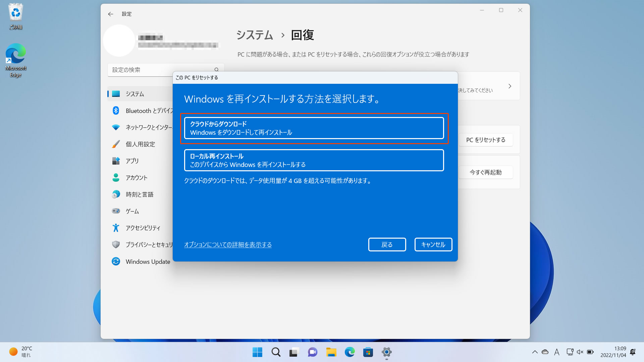Select 個人用設定 in sidebar
The width and height of the screenshot is (644, 362).
click(140, 144)
